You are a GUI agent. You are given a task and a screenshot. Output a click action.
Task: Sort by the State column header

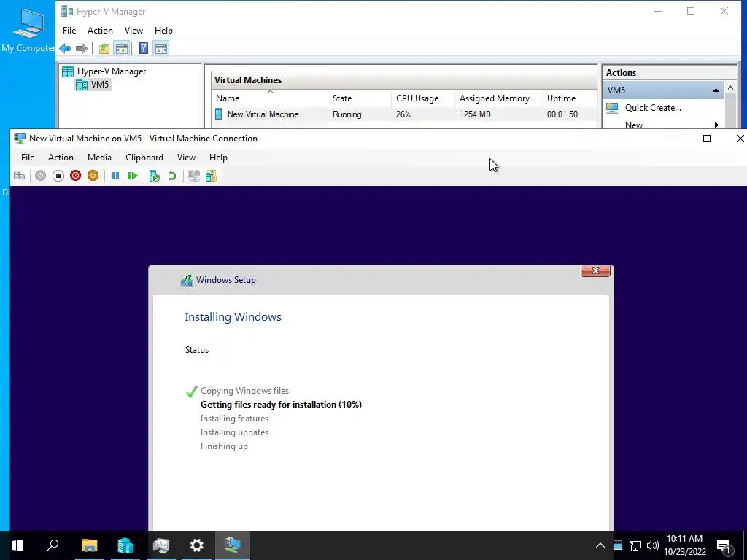pos(360,98)
